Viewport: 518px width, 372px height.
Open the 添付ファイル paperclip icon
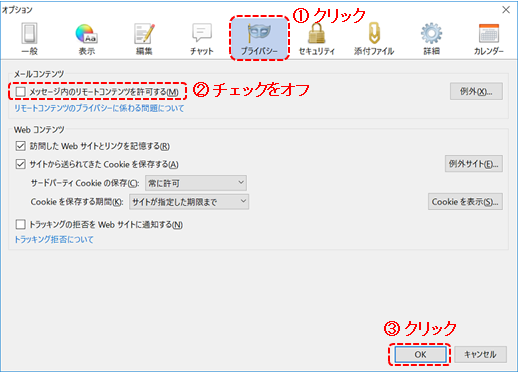click(x=374, y=38)
